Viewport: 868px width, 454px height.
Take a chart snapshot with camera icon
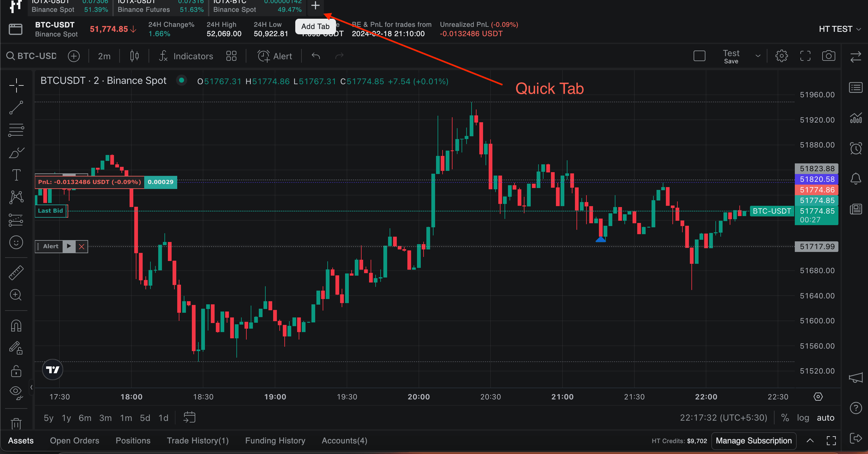(828, 56)
